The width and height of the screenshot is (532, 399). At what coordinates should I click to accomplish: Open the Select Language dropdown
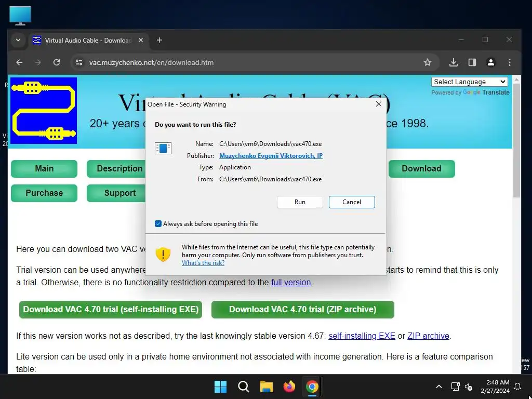point(470,82)
